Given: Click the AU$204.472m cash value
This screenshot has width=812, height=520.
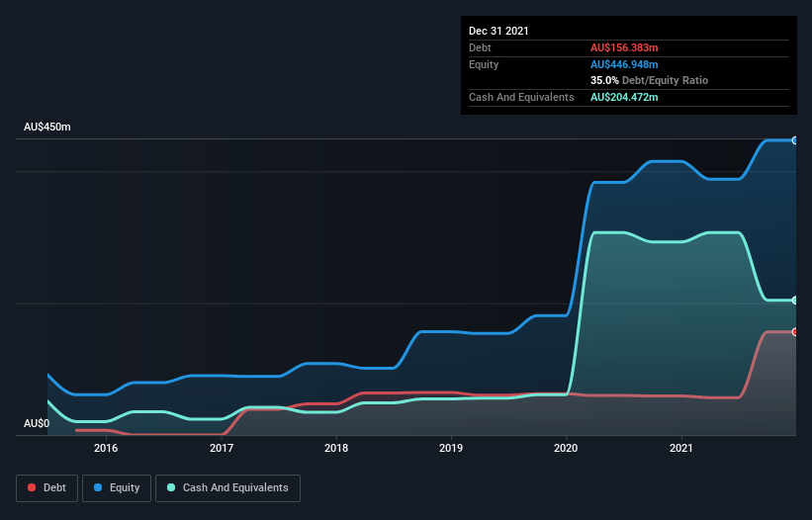Looking at the screenshot, I should (x=624, y=97).
